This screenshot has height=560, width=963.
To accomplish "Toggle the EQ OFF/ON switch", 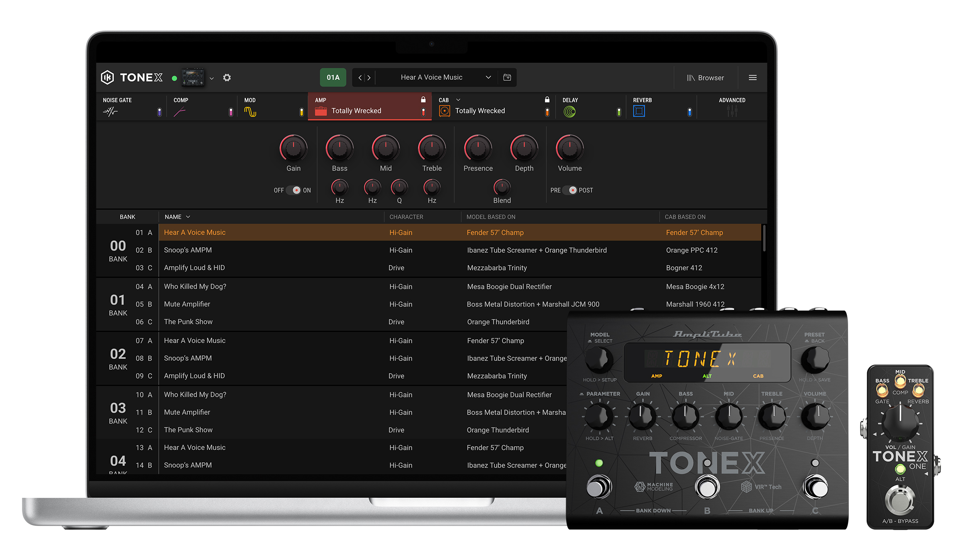I will click(x=293, y=190).
